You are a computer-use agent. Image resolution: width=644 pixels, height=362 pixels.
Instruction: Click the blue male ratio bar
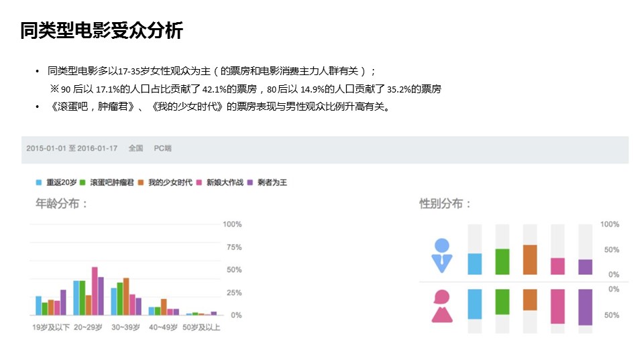click(x=475, y=264)
